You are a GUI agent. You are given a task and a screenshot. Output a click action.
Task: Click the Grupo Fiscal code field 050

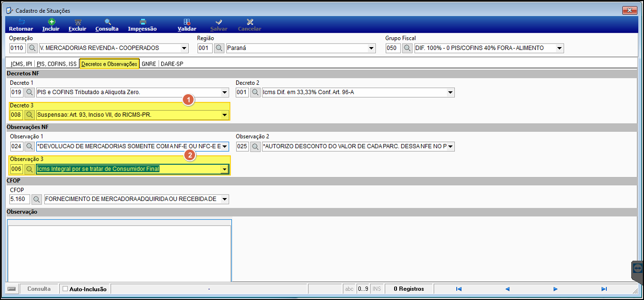point(393,48)
